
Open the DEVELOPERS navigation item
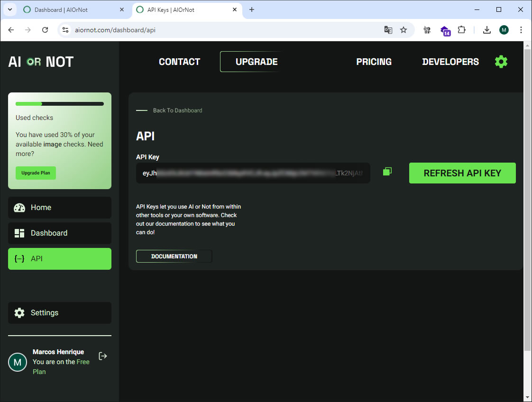click(450, 62)
